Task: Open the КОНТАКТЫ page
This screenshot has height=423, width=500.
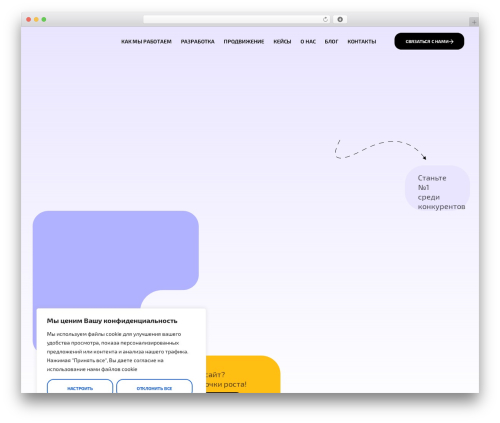Action: click(x=362, y=42)
